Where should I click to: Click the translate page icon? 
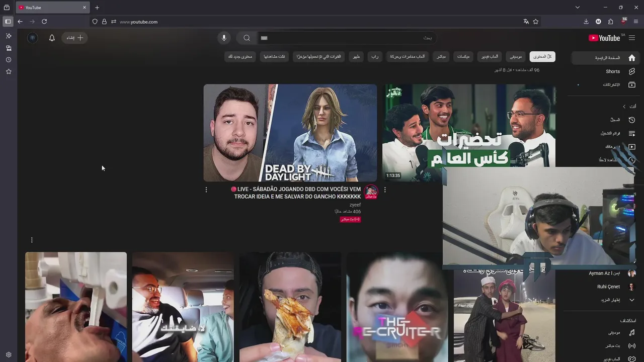(526, 22)
